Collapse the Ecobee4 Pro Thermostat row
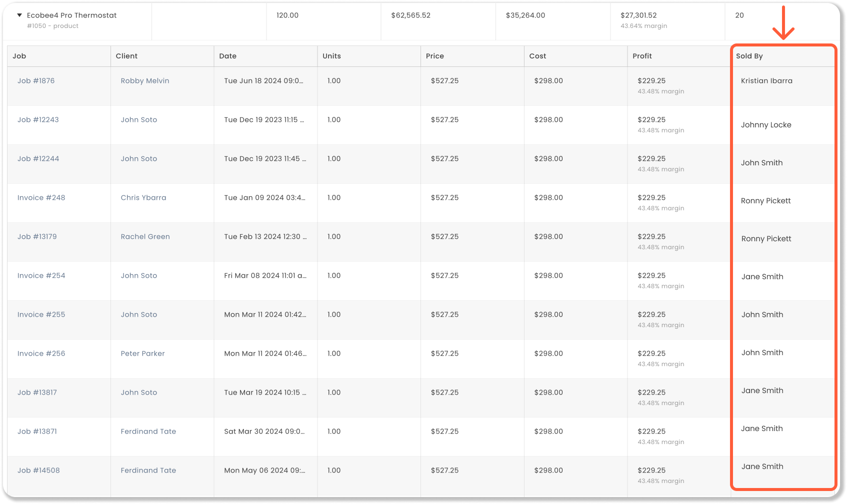847x504 pixels. pyautogui.click(x=19, y=15)
